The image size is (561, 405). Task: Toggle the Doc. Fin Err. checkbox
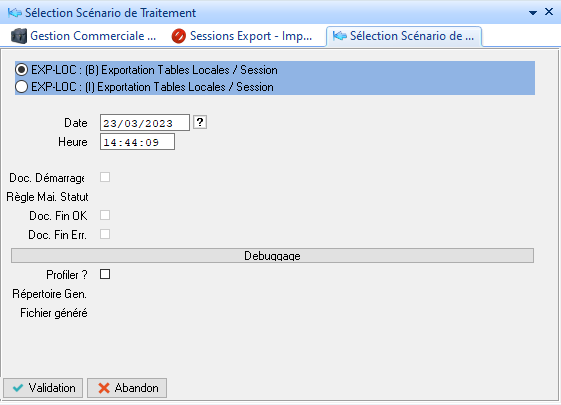pos(105,234)
